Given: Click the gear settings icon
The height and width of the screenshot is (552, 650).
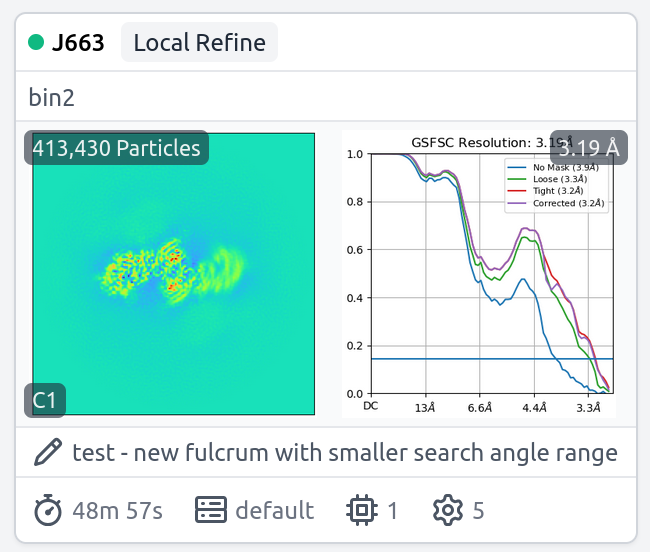Looking at the screenshot, I should pyautogui.click(x=447, y=511).
